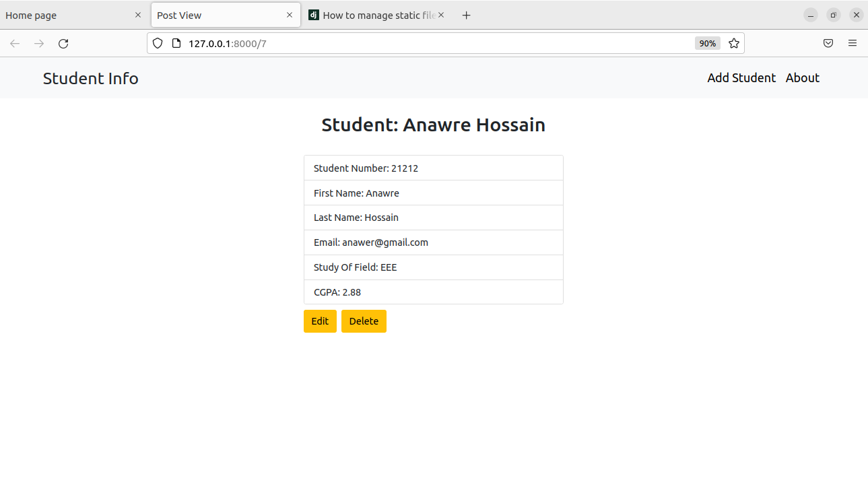868x497 pixels.
Task: Click the Edit button
Action: point(320,321)
